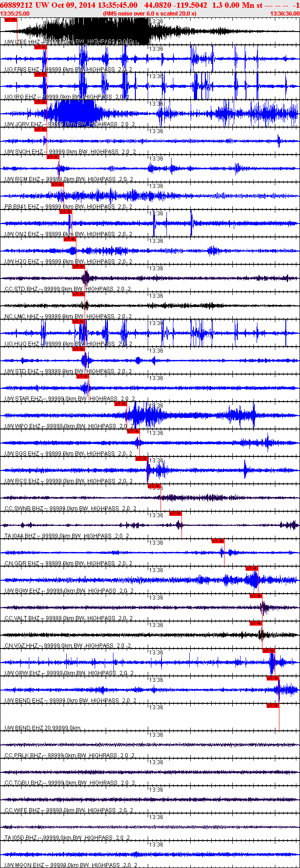This screenshot has height=868, width=300.
Task: Select the TA I04A BHZ station label
Action: [x=67, y=536]
